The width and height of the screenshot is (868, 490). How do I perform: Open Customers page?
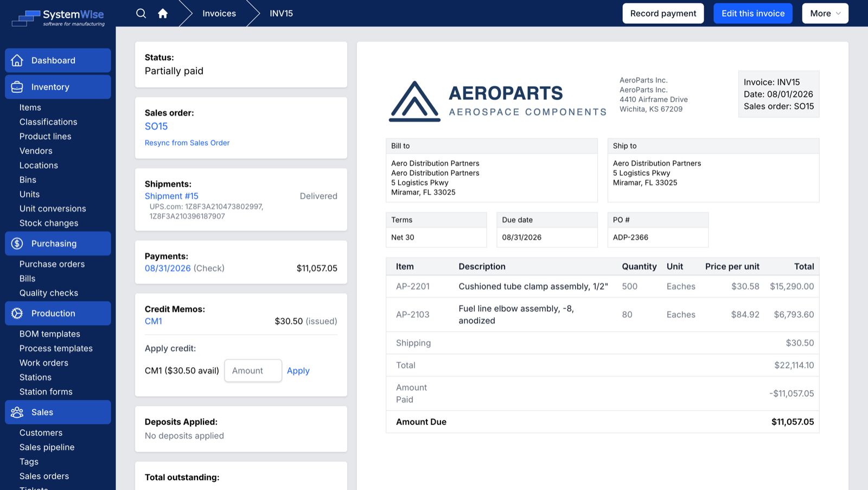click(41, 433)
